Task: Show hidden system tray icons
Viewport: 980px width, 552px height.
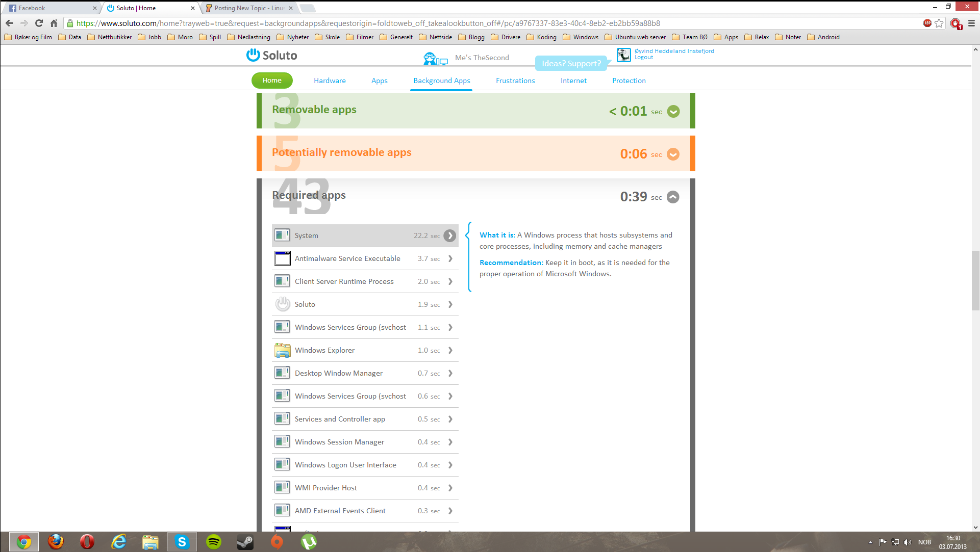Action: click(870, 542)
